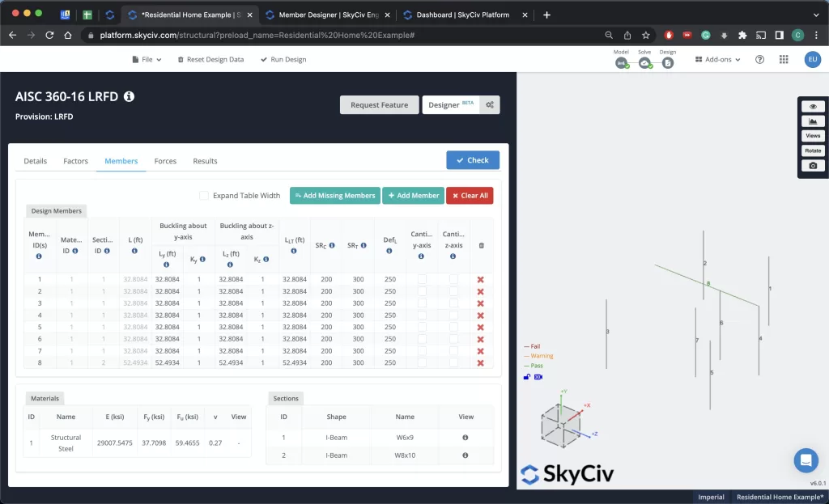Screen dimensions: 829x504
Task: Click info icon next to SRc header
Action: [x=332, y=245]
